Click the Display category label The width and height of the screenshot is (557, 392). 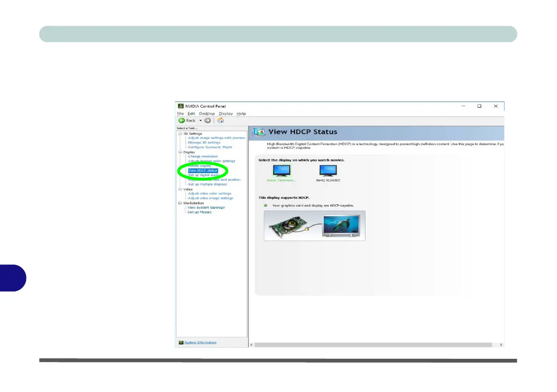click(189, 152)
